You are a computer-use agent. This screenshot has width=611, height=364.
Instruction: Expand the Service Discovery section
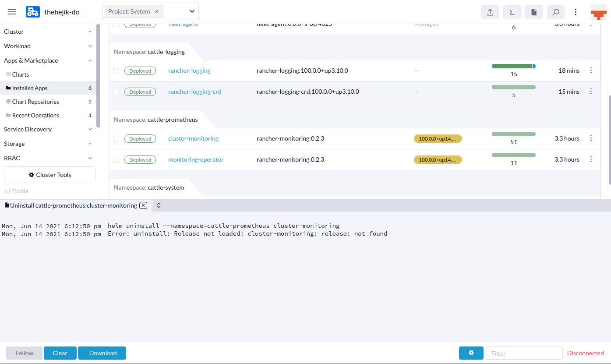[x=48, y=129]
